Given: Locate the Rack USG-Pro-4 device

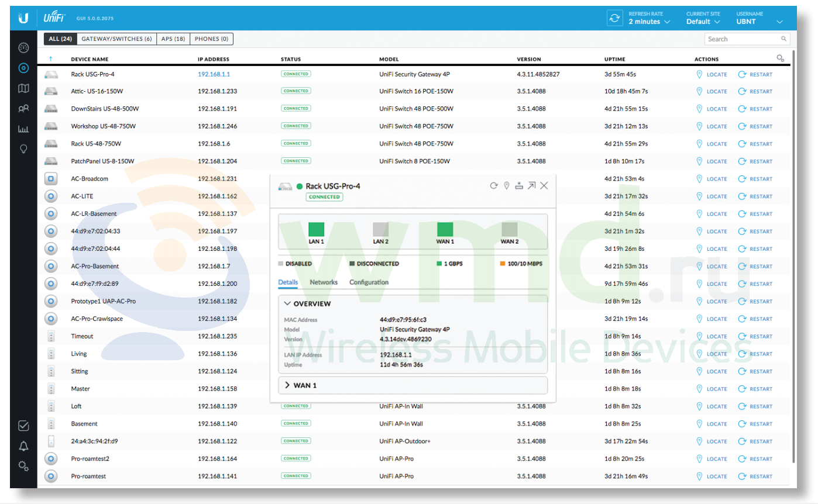Looking at the screenshot, I should (712, 74).
